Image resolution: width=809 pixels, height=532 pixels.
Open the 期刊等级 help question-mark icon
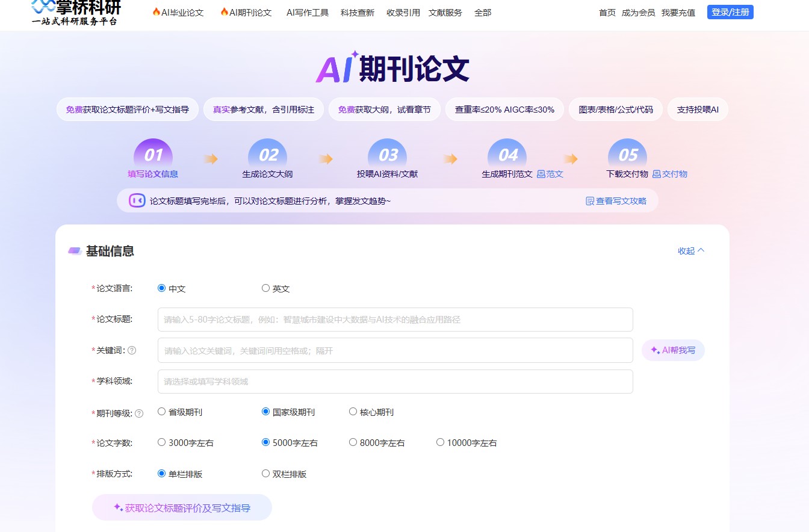(139, 413)
